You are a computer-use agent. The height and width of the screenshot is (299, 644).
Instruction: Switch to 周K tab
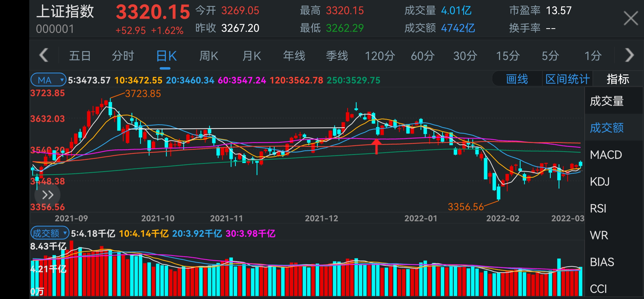(209, 56)
